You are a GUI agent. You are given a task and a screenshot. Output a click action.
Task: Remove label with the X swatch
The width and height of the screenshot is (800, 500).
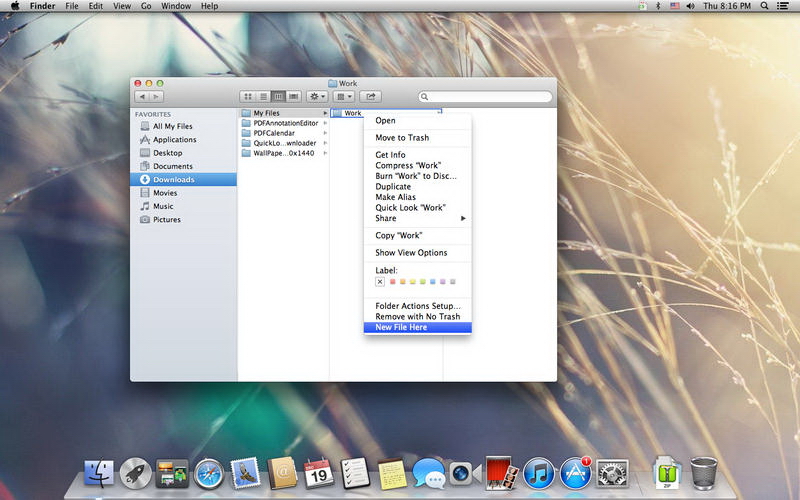(x=380, y=282)
